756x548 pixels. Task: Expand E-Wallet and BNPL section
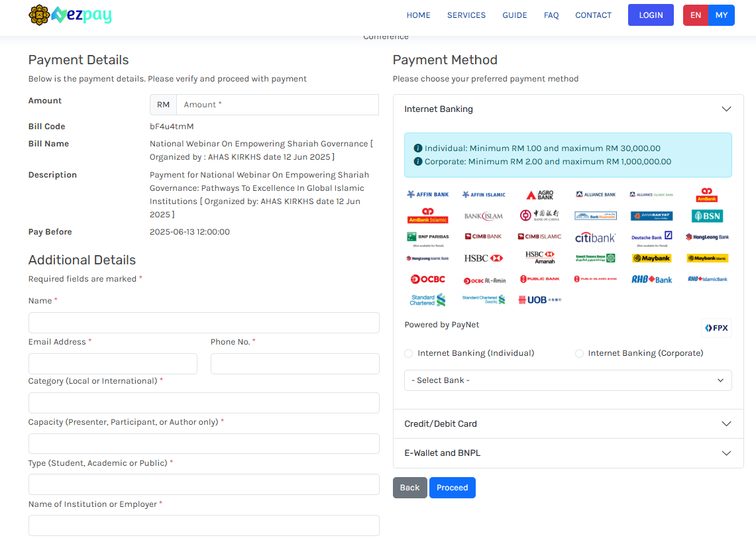point(568,453)
